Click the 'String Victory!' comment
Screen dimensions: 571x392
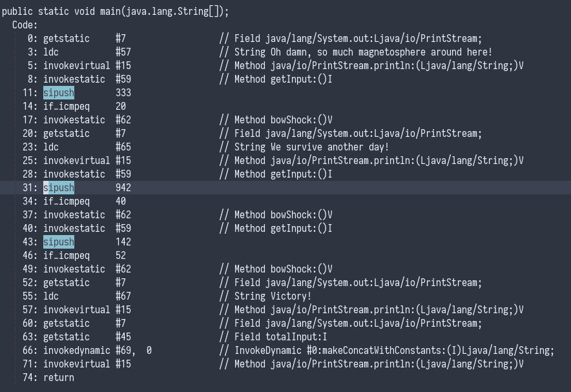pos(265,296)
